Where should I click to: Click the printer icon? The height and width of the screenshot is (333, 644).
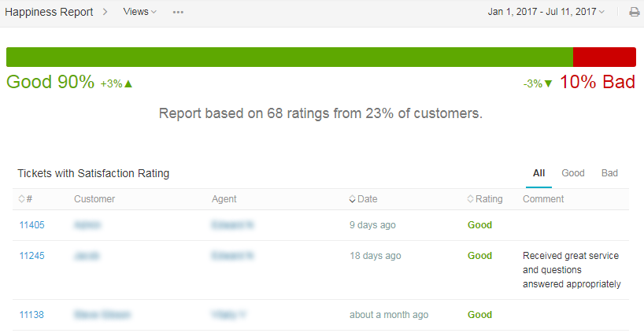coord(634,12)
